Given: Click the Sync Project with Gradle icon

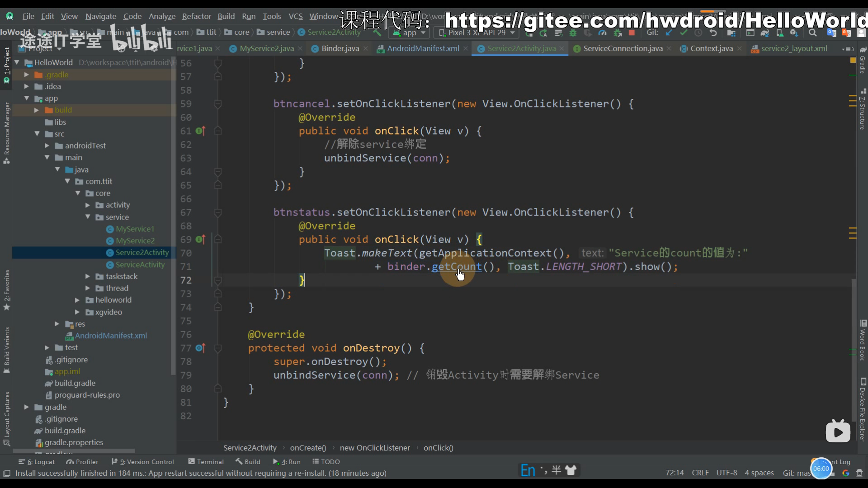Looking at the screenshot, I should 765,33.
